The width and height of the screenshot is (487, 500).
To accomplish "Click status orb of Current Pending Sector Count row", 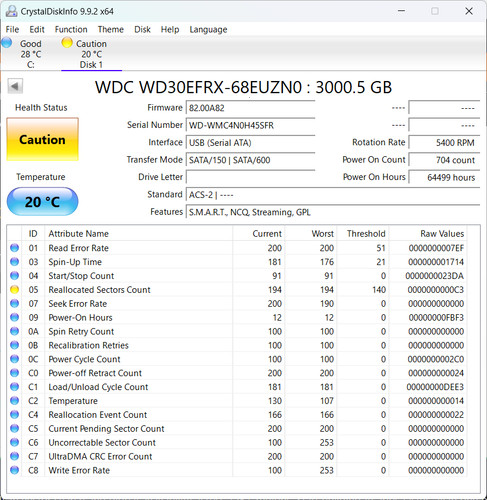I will point(14,429).
